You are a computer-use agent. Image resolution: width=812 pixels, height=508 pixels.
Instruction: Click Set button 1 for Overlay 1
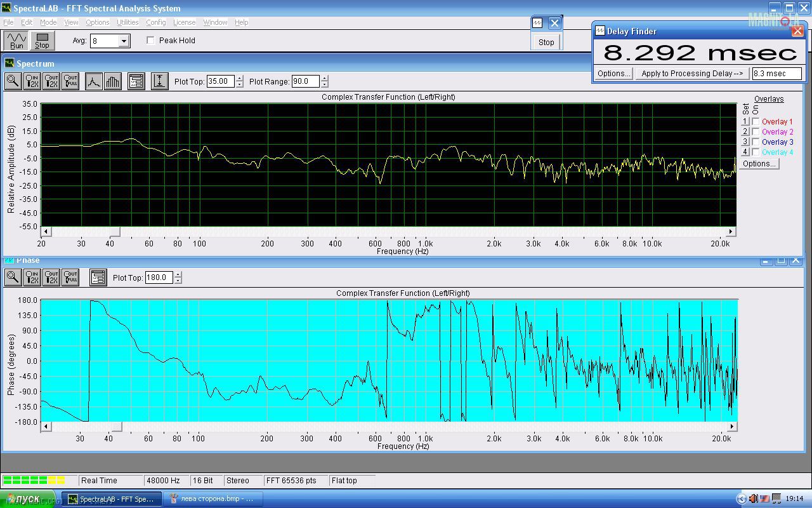[x=745, y=122]
